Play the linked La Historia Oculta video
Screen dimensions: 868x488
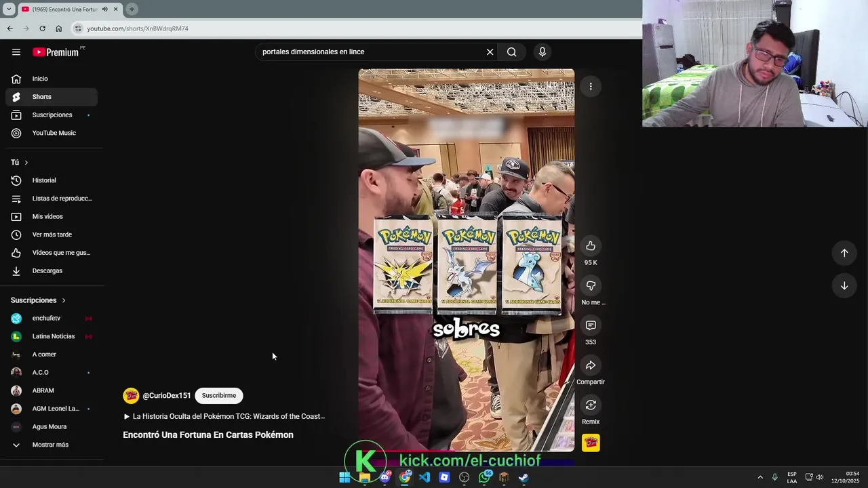(224, 416)
